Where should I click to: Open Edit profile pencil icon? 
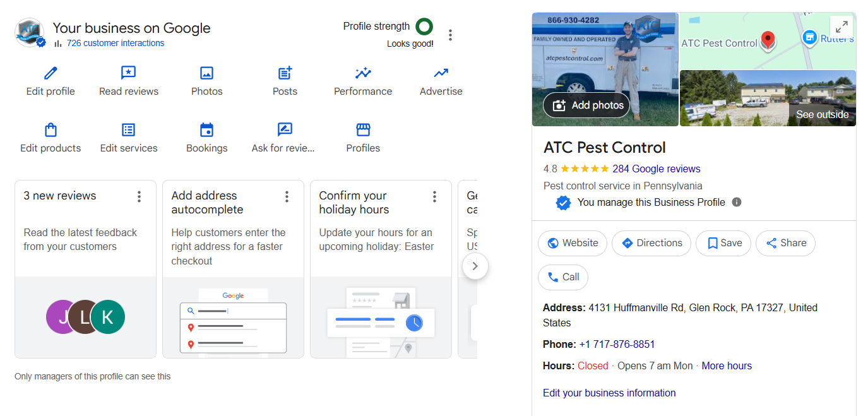coord(51,73)
